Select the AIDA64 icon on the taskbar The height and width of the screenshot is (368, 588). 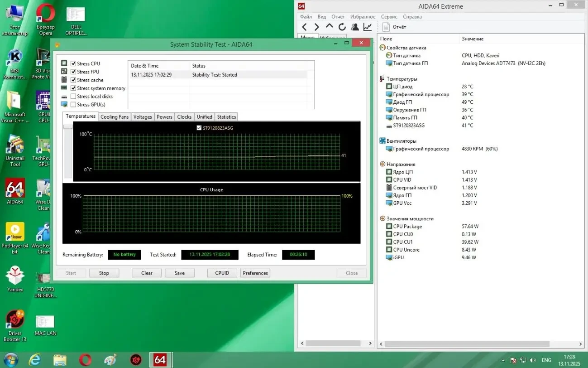click(x=161, y=359)
